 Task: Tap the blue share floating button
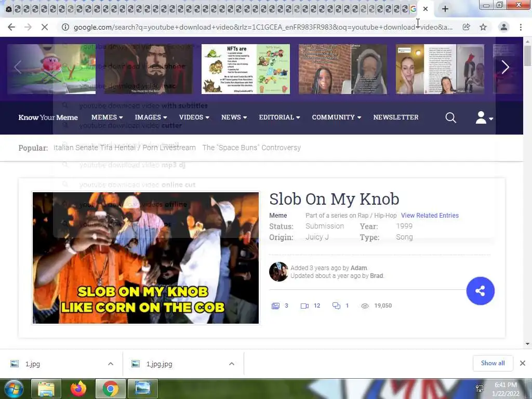480,291
